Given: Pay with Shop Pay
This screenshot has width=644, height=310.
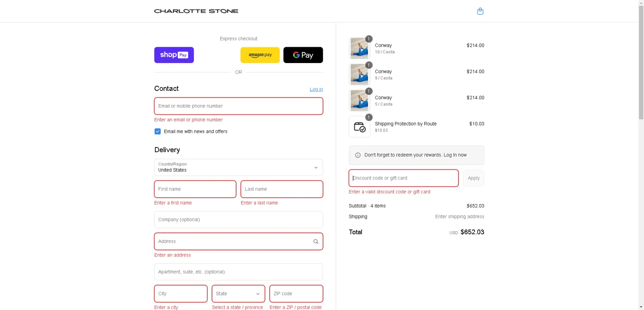Looking at the screenshot, I should [x=174, y=55].
